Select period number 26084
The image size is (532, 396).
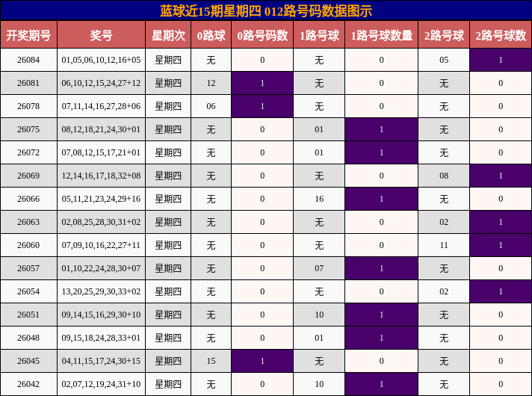(x=28, y=60)
